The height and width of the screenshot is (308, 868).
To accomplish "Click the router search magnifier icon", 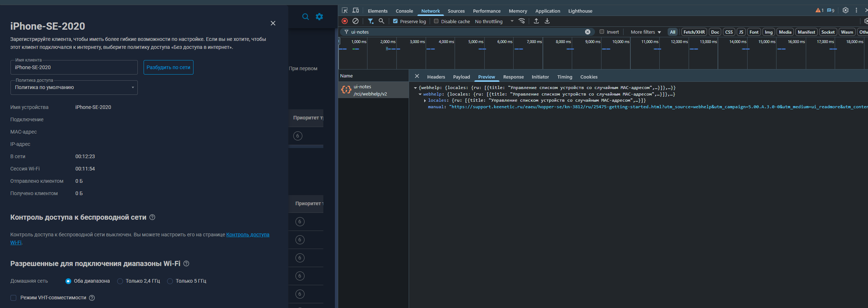I will point(306,17).
